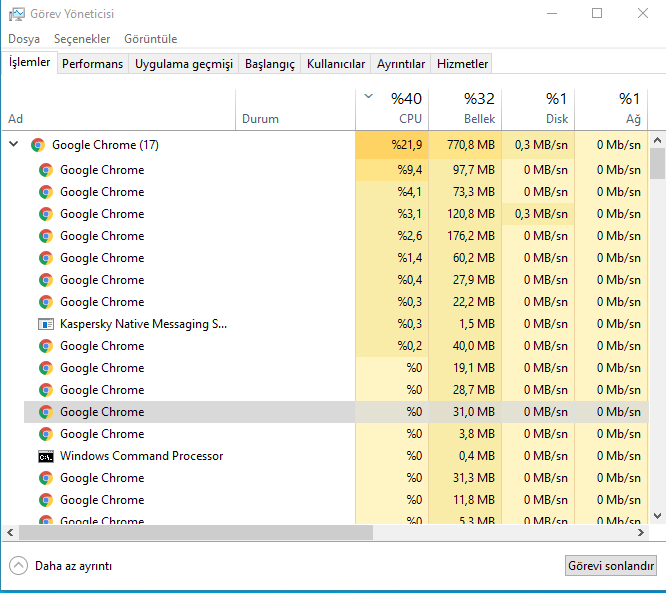Click the %1,4 CPU cell

[x=392, y=258]
